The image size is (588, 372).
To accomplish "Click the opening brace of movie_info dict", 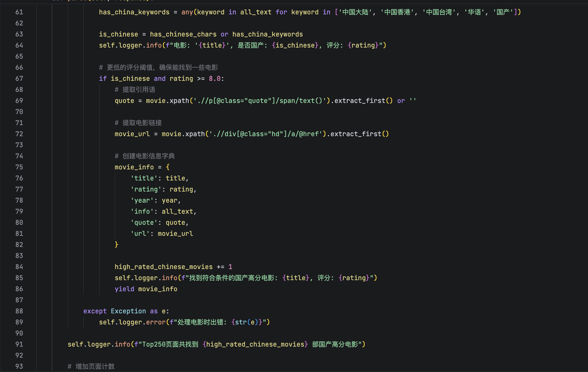I will 168,167.
